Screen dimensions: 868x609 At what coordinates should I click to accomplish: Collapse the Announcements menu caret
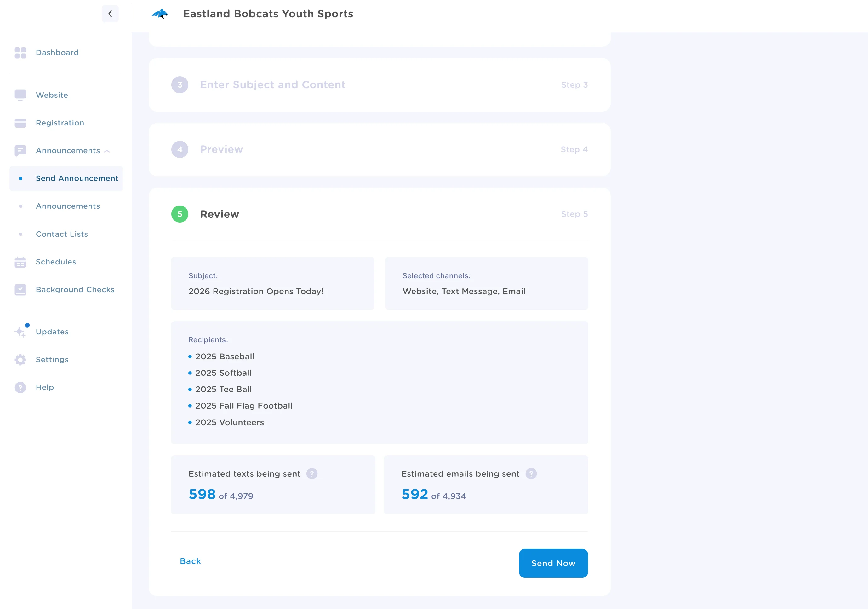(x=107, y=151)
